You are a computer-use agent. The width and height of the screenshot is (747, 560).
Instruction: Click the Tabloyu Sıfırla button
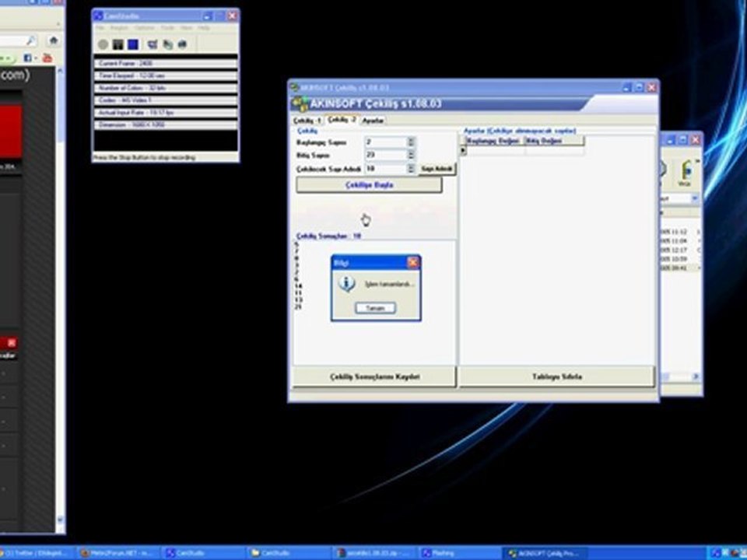coord(556,376)
